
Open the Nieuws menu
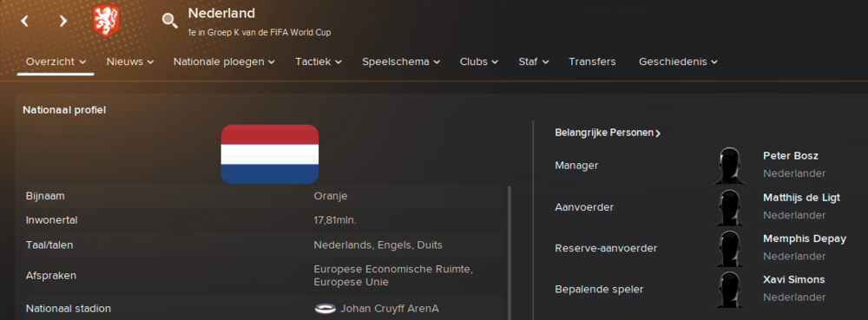coord(130,62)
